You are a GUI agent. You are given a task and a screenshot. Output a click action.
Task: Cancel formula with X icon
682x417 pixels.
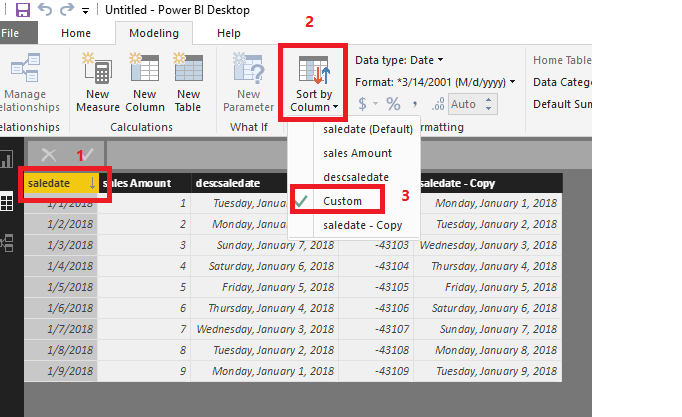point(49,155)
